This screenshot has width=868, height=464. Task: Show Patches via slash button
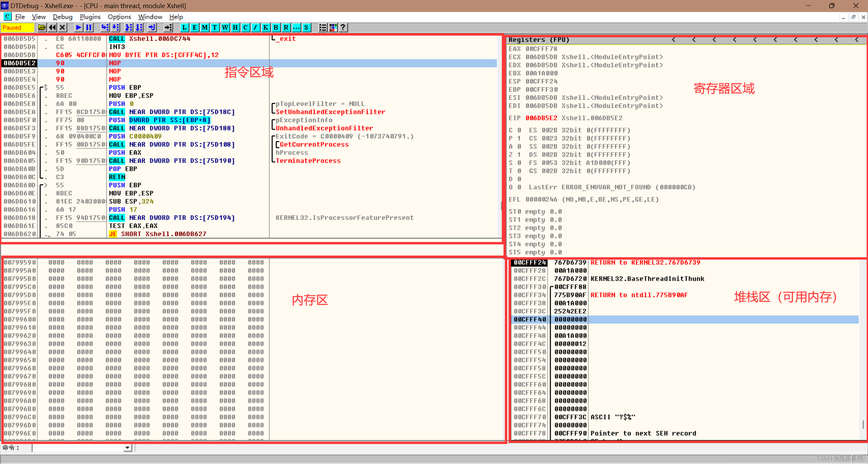point(256,27)
